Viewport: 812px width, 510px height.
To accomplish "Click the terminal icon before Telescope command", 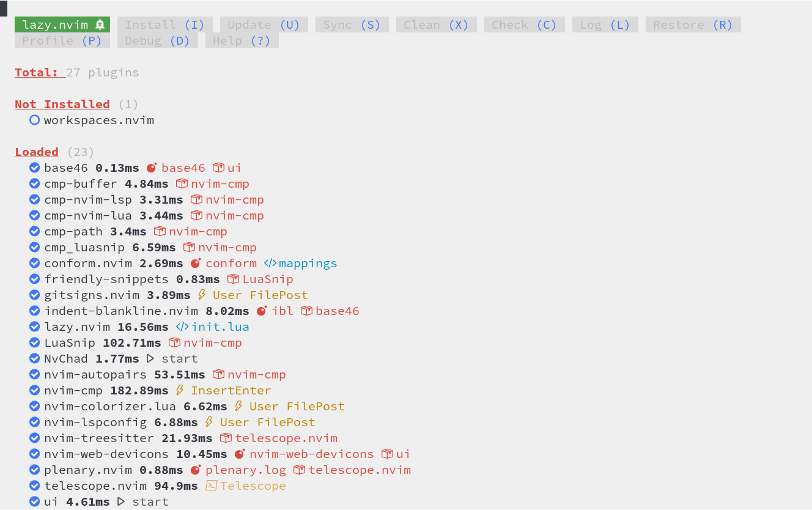I will click(x=211, y=486).
